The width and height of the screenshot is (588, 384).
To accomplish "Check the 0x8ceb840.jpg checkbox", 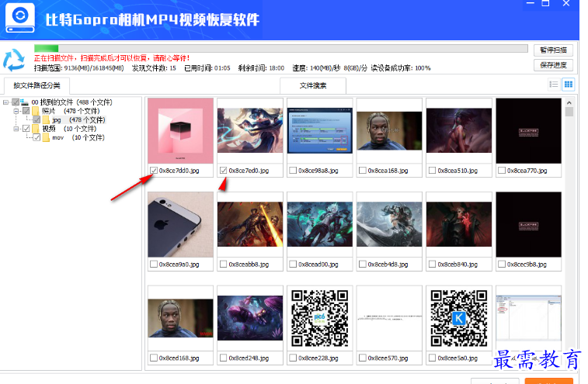I will click(x=432, y=264).
